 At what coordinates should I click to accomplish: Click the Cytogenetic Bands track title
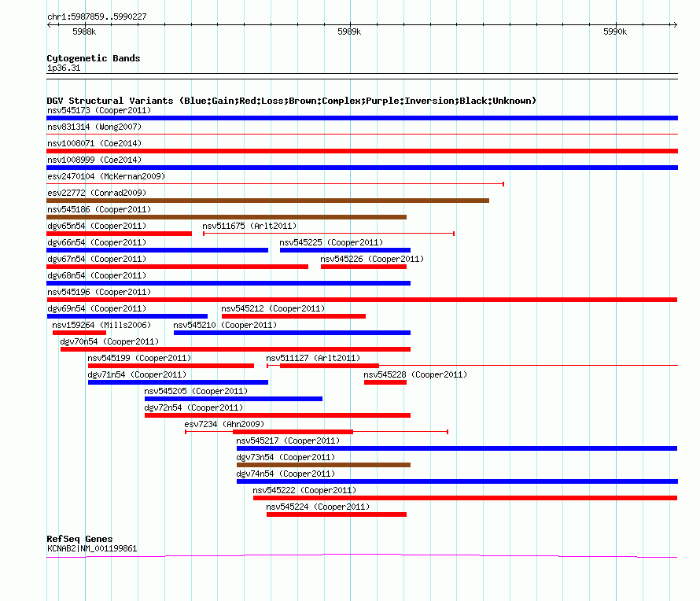(x=94, y=58)
